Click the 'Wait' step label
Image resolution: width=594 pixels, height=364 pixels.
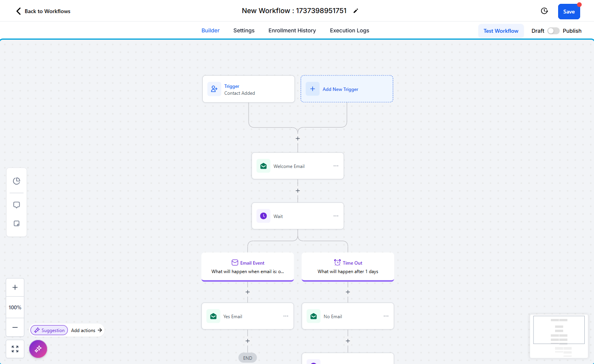point(278,216)
